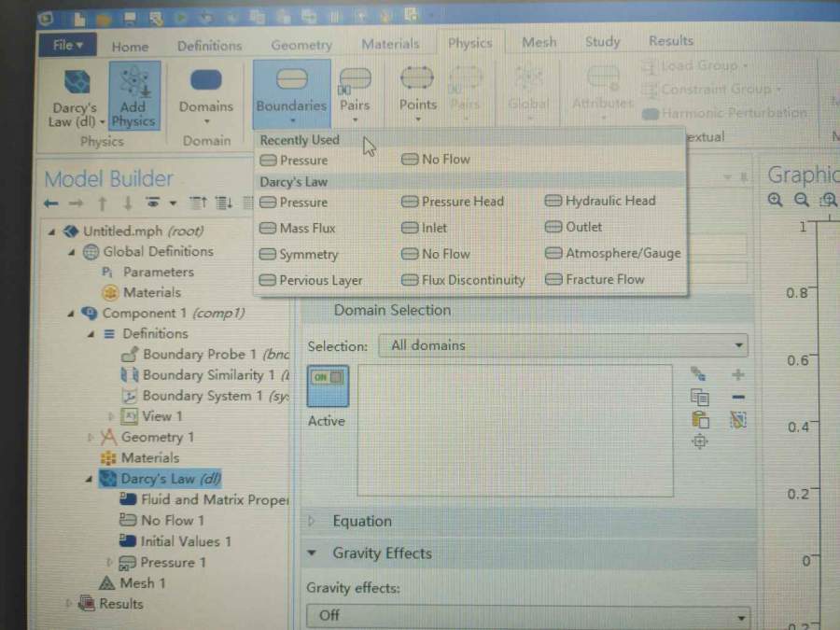Screen dimensions: 840x630
Task: Zoom out on the Graphics view
Action: tap(802, 201)
